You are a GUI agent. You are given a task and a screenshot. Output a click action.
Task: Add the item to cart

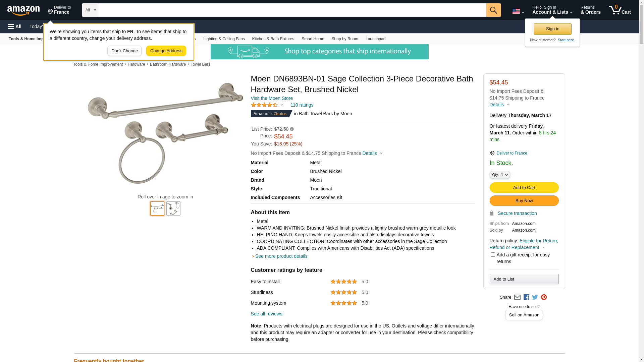(524, 188)
